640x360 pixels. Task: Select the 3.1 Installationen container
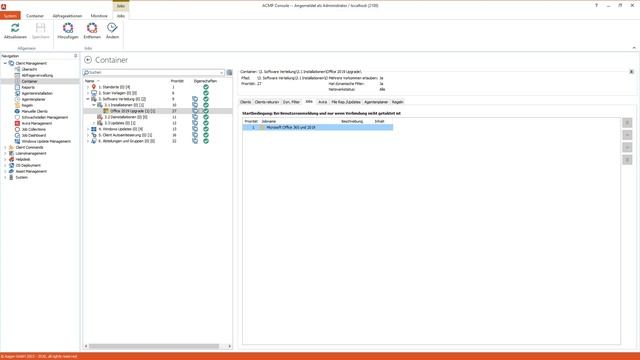tap(124, 105)
